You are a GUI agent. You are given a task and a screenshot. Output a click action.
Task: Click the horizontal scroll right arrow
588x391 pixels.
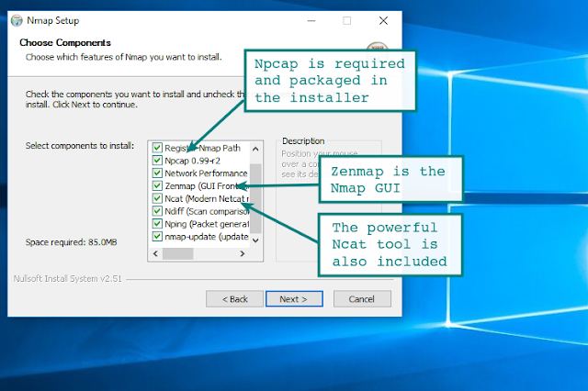(243, 253)
